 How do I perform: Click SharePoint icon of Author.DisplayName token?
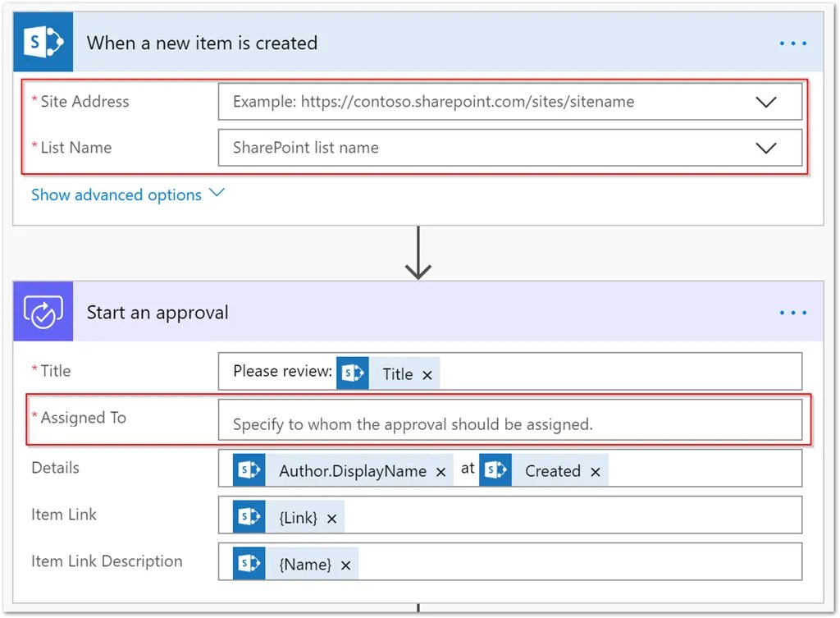(249, 470)
